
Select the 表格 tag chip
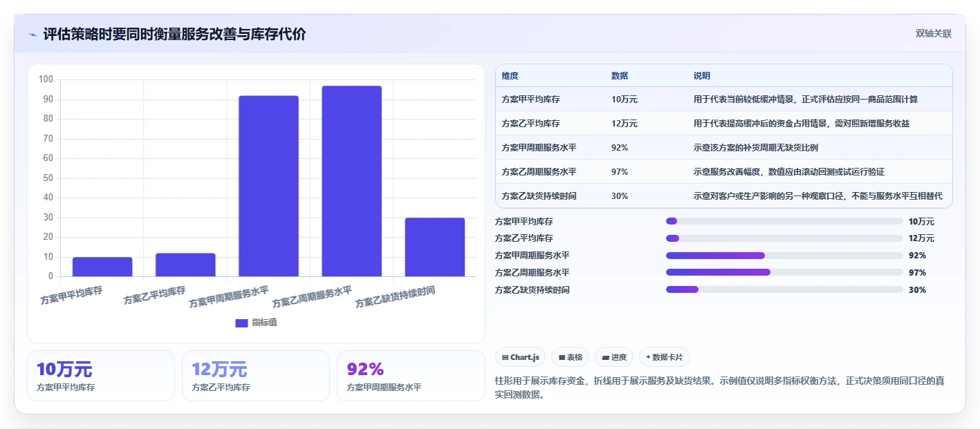[570, 357]
